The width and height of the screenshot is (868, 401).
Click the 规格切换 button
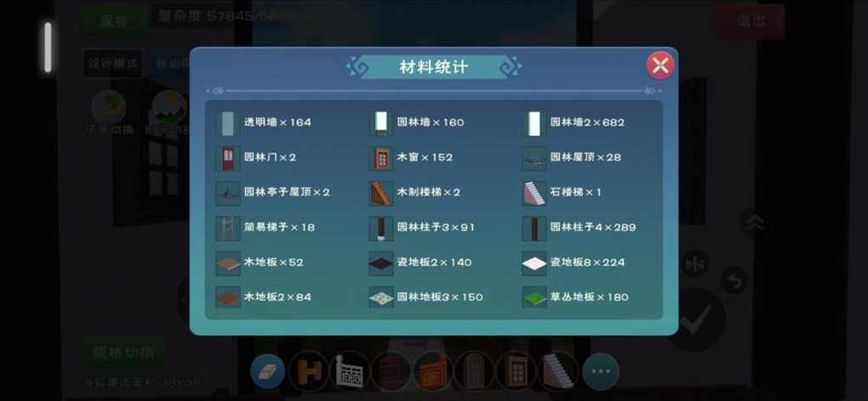coord(123,352)
